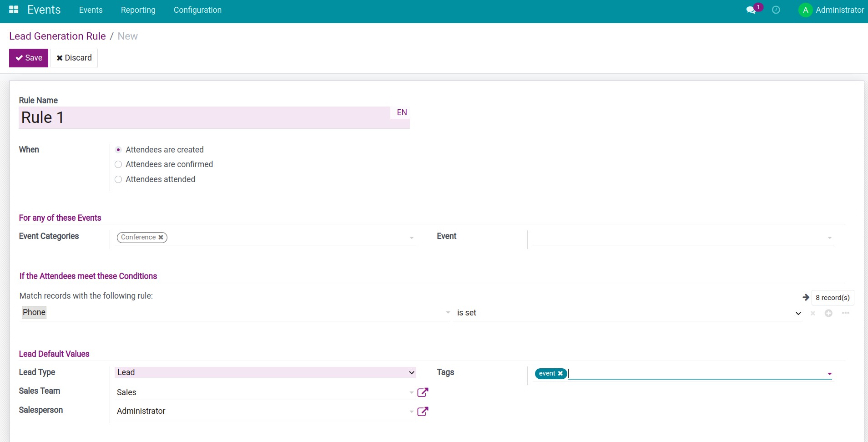Open Administrator salesperson external link icon
The height and width of the screenshot is (442, 868).
coord(423,411)
